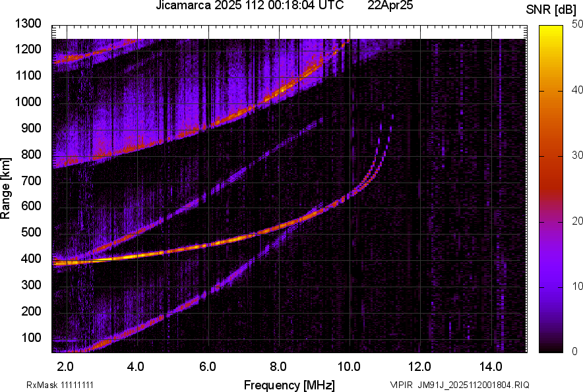
Task: Click the file name "JM91J_2025112001804.RIQ"
Action: click(474, 385)
